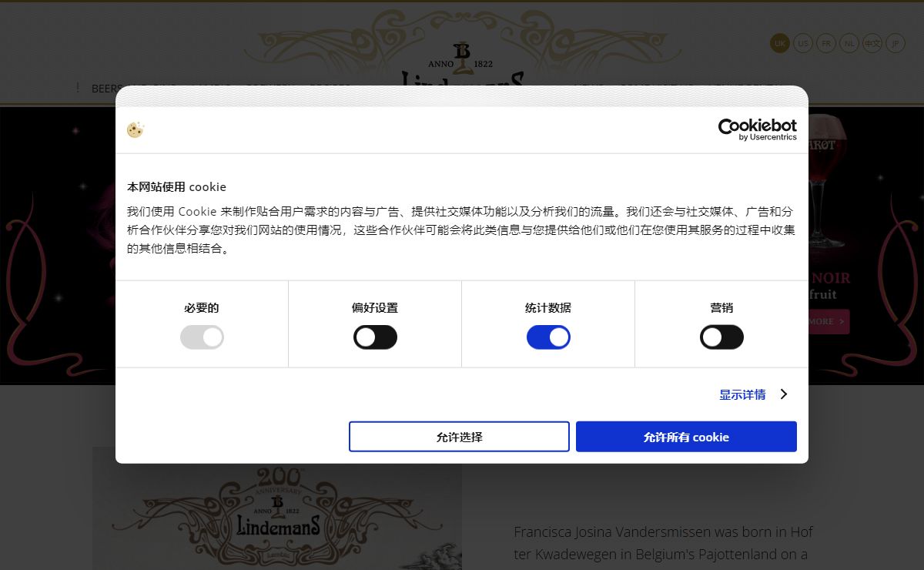
Task: Choose the FR language circle
Action: coord(826,43)
